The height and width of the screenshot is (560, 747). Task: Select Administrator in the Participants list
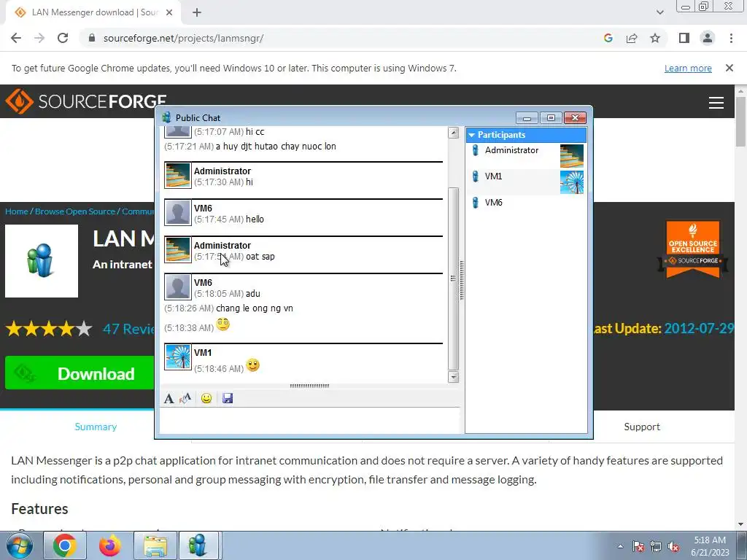pyautogui.click(x=526, y=156)
